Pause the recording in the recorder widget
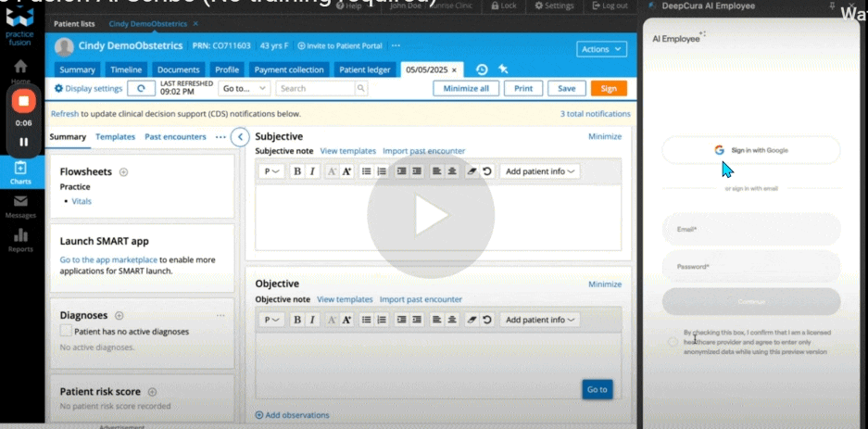Image resolution: width=868 pixels, height=429 pixels. coord(23,143)
